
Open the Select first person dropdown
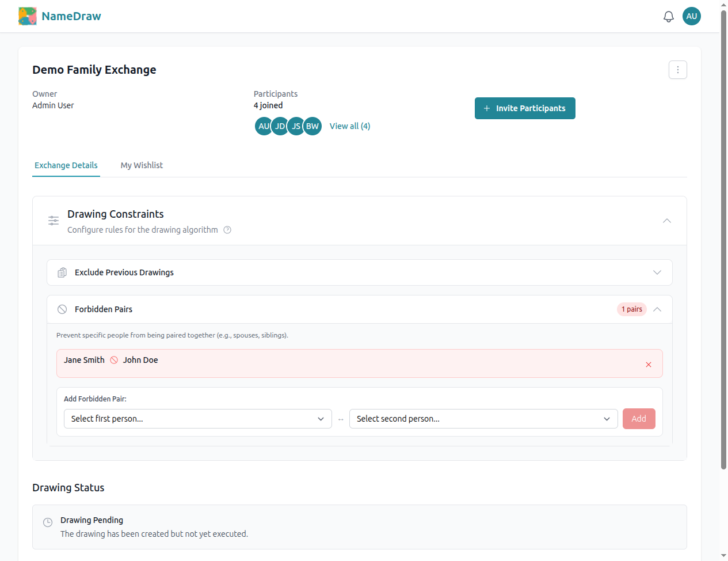(x=197, y=419)
